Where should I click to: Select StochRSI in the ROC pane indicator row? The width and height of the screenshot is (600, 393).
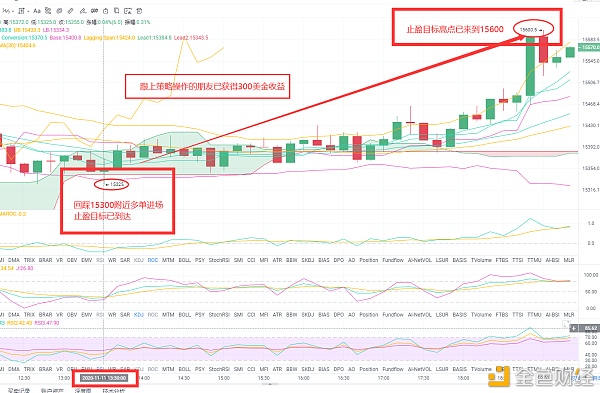[x=219, y=260]
